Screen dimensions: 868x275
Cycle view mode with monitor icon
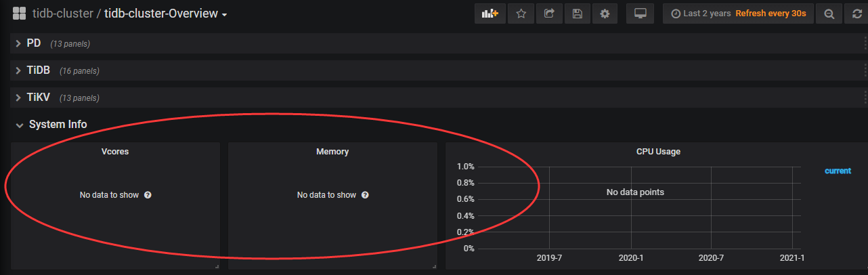pyautogui.click(x=640, y=14)
